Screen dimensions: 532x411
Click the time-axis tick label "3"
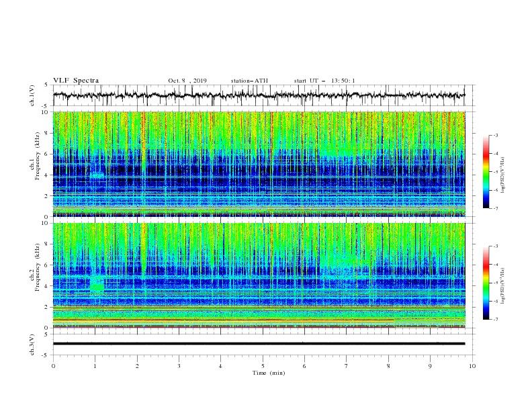179,366
